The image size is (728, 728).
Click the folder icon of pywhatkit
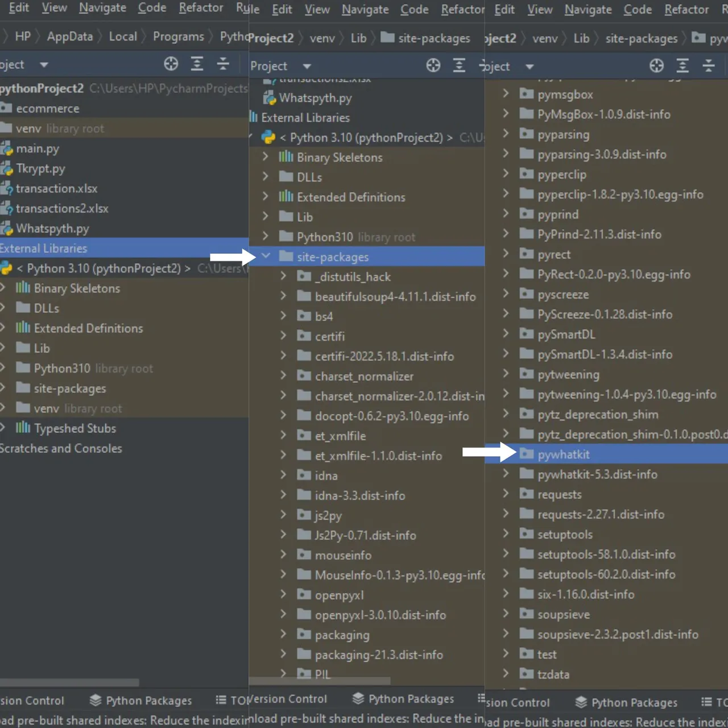pyautogui.click(x=527, y=454)
